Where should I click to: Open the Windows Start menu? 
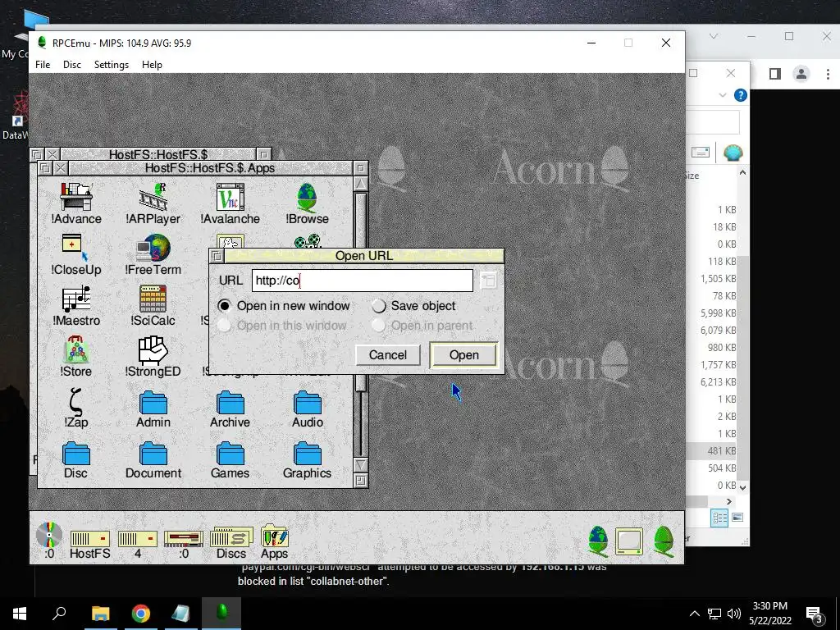click(20, 614)
